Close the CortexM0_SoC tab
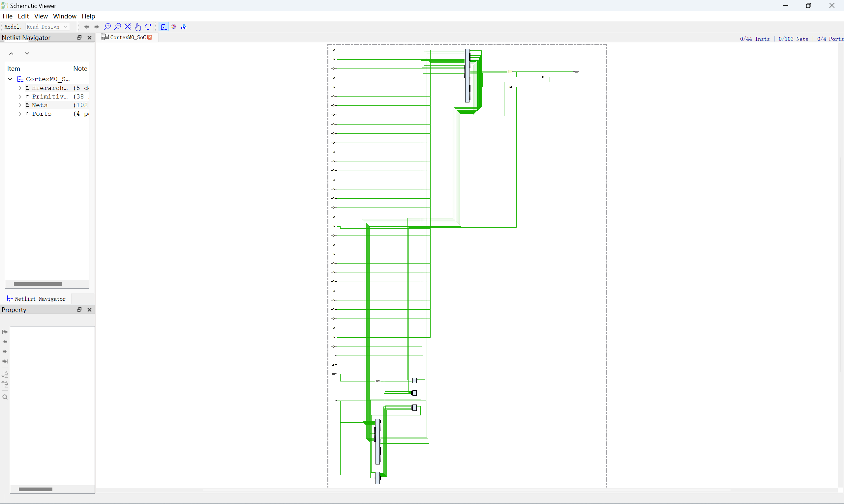The image size is (844, 504). pyautogui.click(x=150, y=37)
